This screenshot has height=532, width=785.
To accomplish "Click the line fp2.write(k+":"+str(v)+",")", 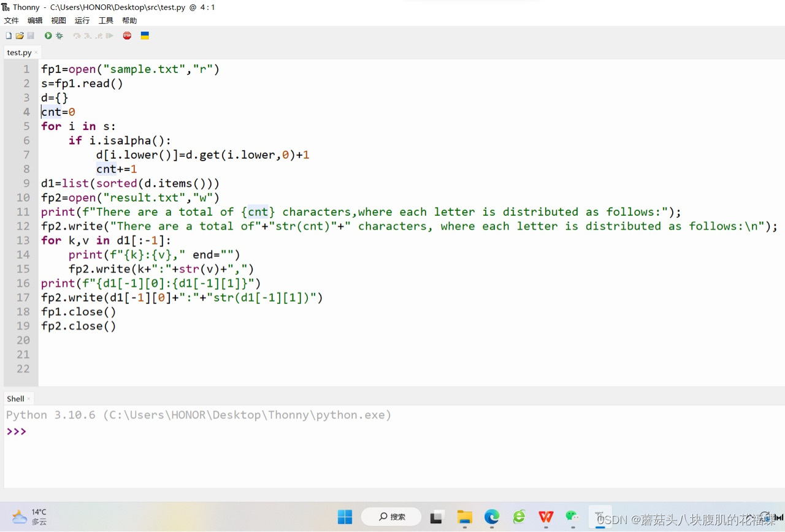I will tap(161, 269).
